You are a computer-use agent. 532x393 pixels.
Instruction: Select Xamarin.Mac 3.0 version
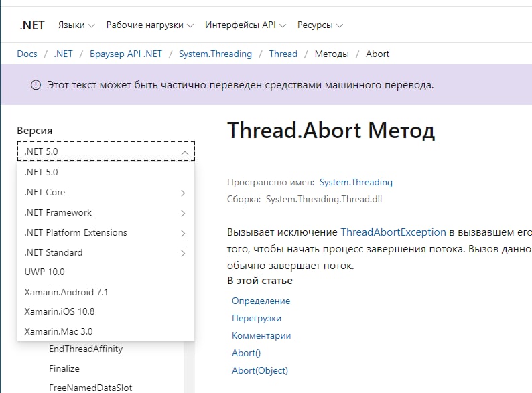pos(106,331)
